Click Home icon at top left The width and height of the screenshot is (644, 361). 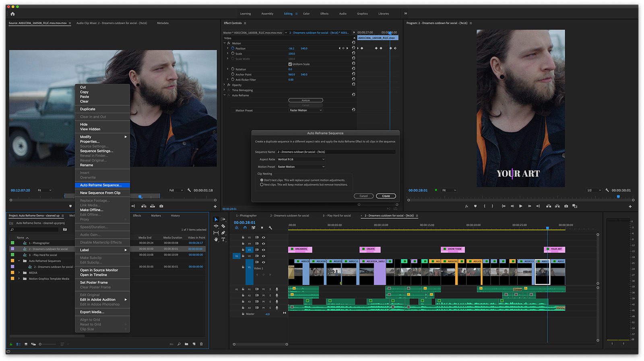[12, 14]
